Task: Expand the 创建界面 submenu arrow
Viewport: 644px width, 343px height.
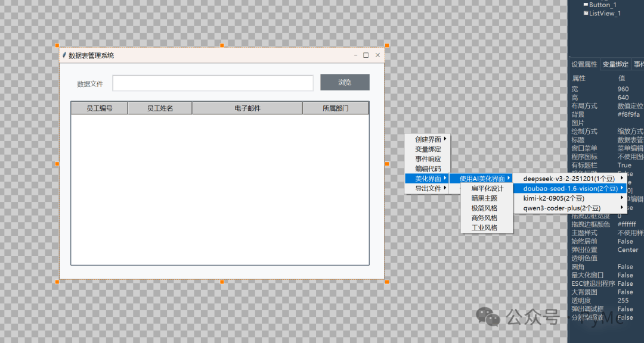Action: point(445,139)
